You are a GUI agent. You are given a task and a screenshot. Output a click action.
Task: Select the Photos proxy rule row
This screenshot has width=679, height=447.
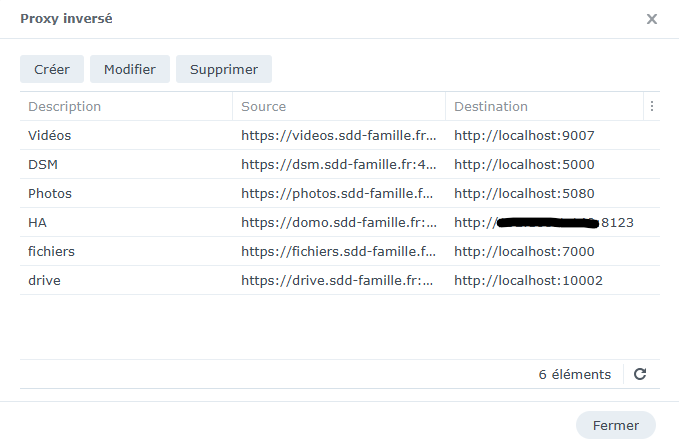point(50,193)
